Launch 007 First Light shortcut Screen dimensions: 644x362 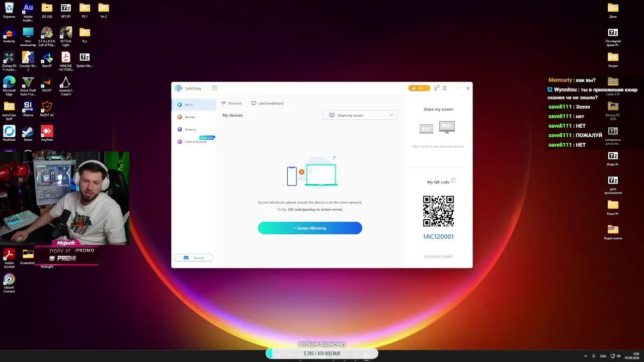(66, 37)
